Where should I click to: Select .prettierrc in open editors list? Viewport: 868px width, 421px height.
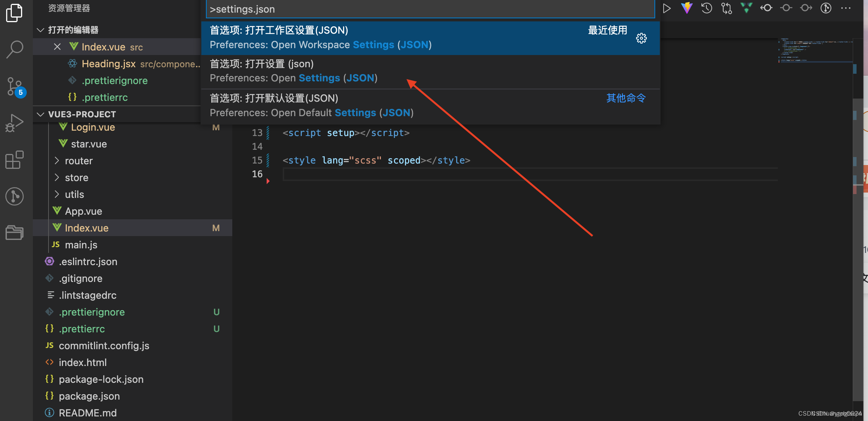click(x=117, y=97)
